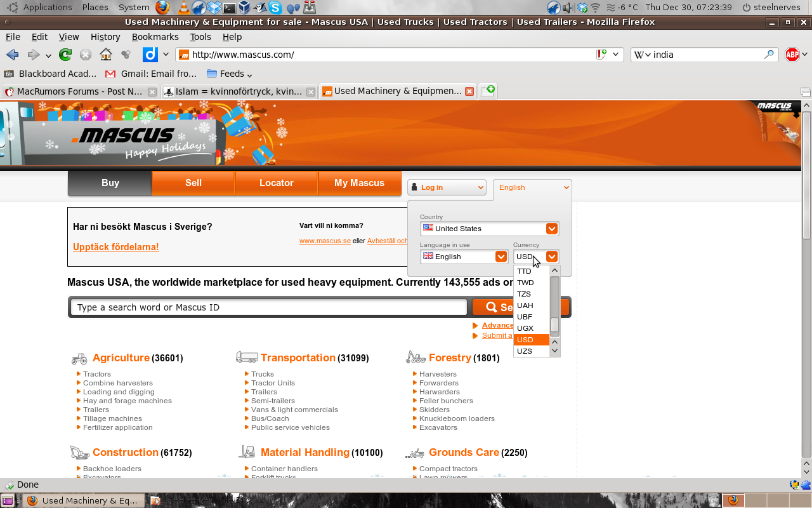
Task: Close the Used Machinery & Equipment tab
Action: [x=469, y=91]
